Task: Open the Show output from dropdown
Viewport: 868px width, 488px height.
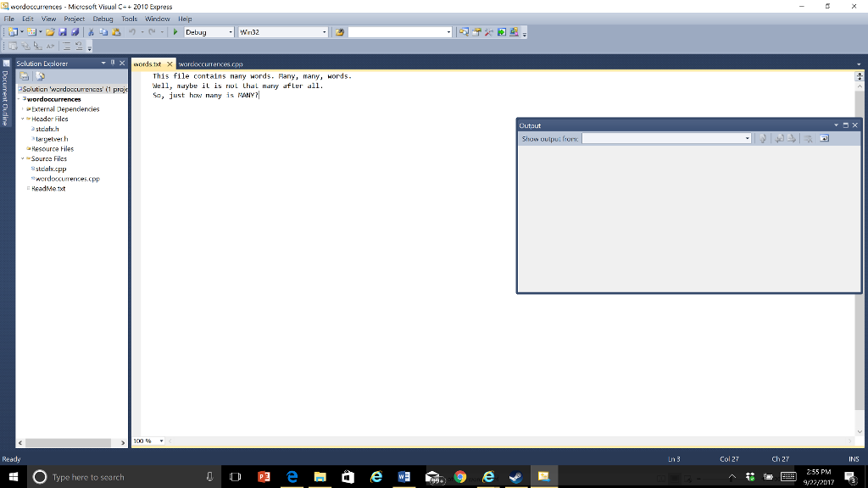Action: (x=747, y=138)
